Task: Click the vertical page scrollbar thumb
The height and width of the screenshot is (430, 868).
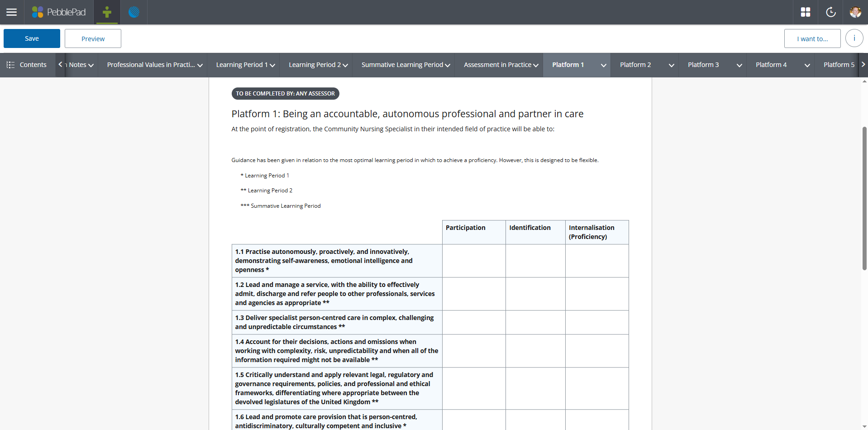Action: coord(864,198)
